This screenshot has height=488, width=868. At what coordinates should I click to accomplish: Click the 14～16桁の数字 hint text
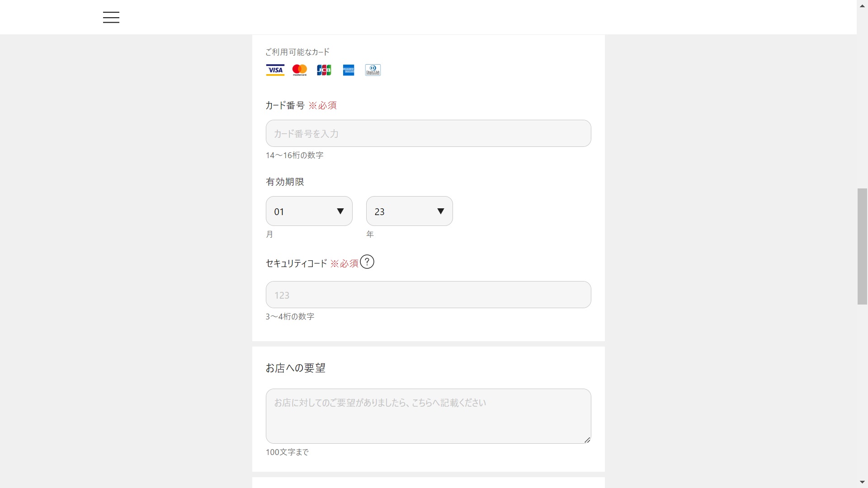point(295,155)
